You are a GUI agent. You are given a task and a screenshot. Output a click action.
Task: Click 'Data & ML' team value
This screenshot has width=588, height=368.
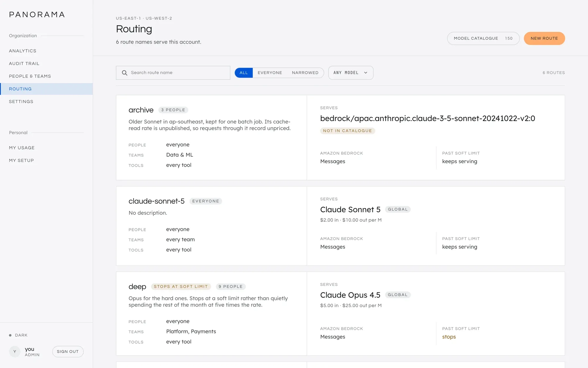point(180,155)
